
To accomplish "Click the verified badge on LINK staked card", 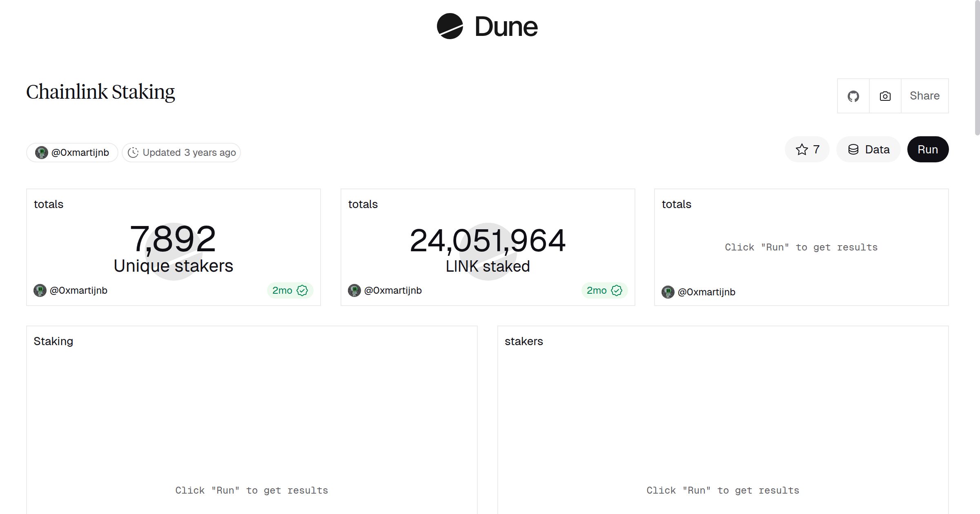I will click(x=617, y=290).
